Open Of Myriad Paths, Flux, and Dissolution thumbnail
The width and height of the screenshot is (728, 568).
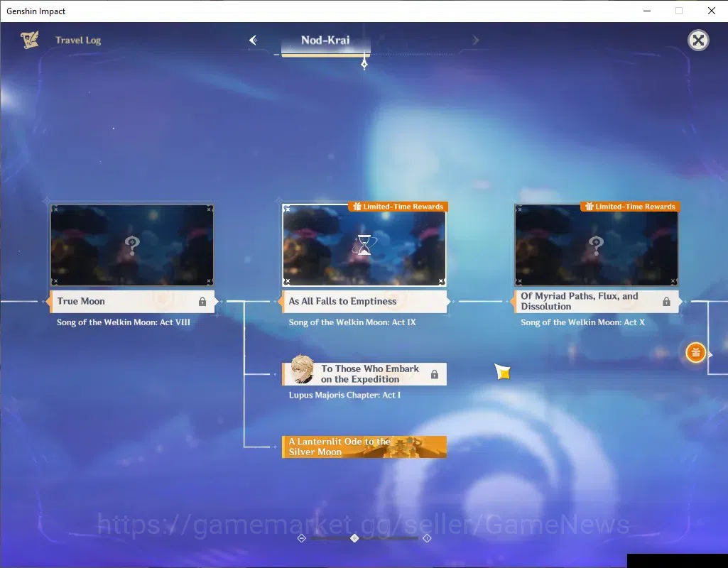point(596,245)
